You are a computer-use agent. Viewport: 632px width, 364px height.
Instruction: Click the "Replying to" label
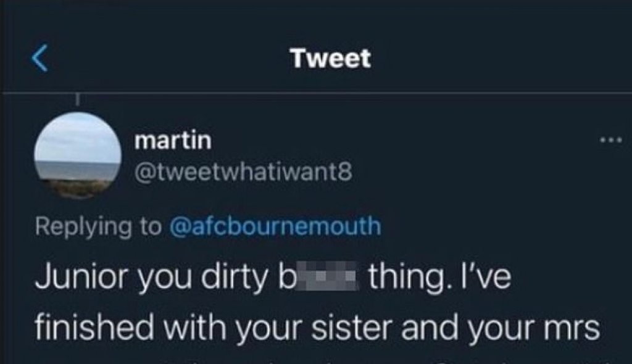click(x=98, y=226)
